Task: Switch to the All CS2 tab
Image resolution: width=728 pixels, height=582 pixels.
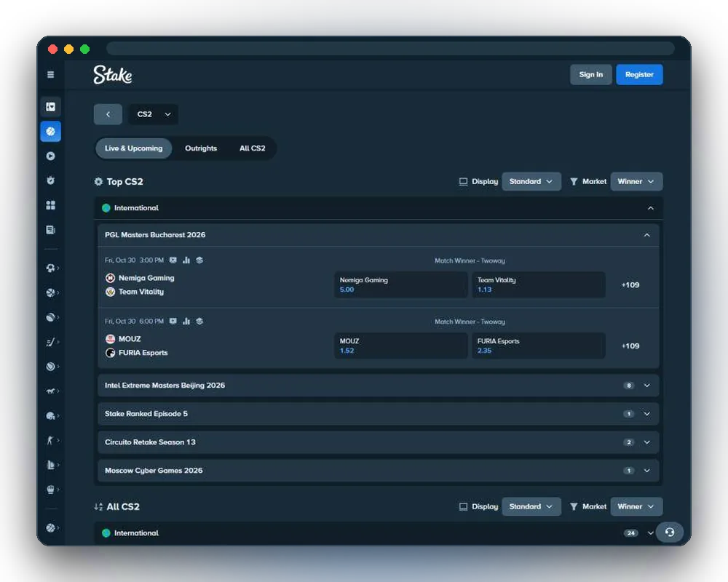Action: (252, 148)
